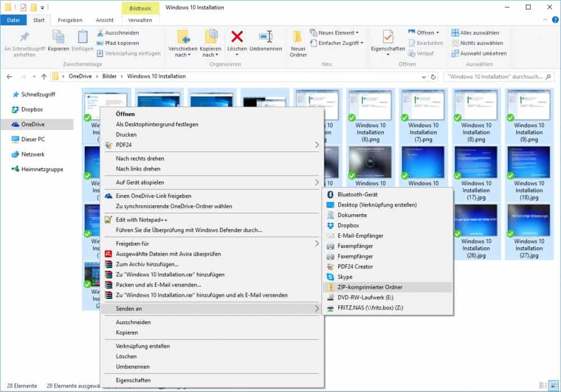Click Zum Archiv hinzufügen...
The width and height of the screenshot is (561, 392).
tap(212, 264)
